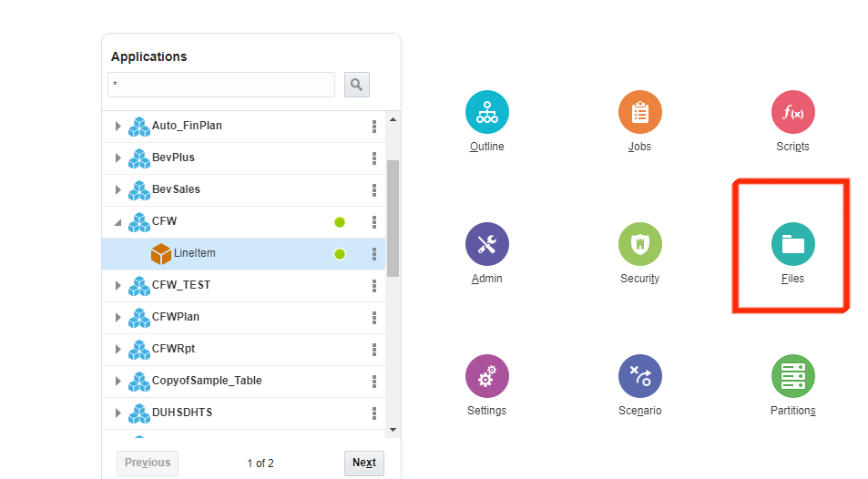This screenshot has width=868, height=479.
Task: Expand the Auto_FinPlan application
Action: click(x=117, y=127)
